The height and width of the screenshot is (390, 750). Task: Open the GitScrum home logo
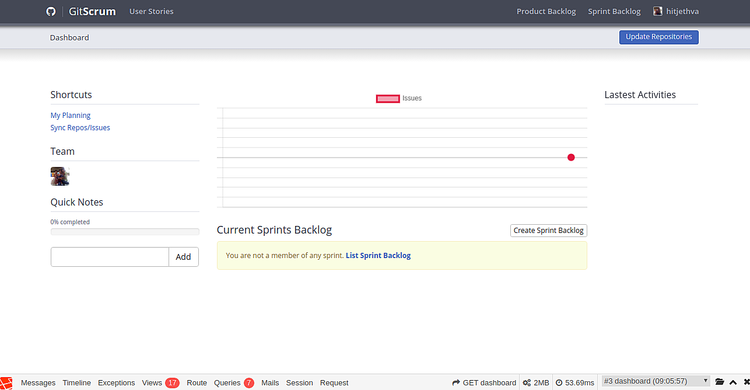click(92, 11)
